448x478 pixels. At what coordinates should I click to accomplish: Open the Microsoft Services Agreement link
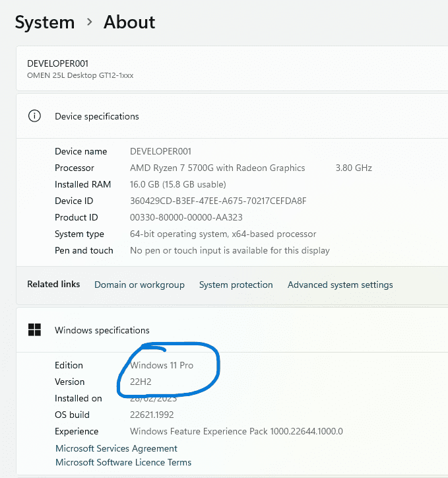click(x=116, y=448)
